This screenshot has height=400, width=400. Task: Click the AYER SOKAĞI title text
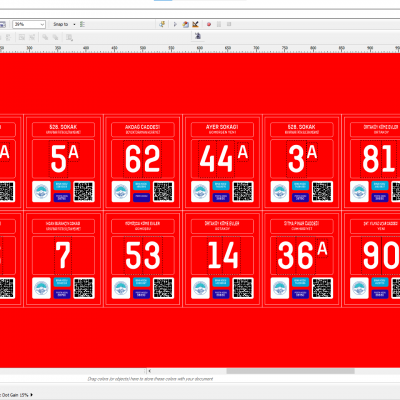[222, 127]
